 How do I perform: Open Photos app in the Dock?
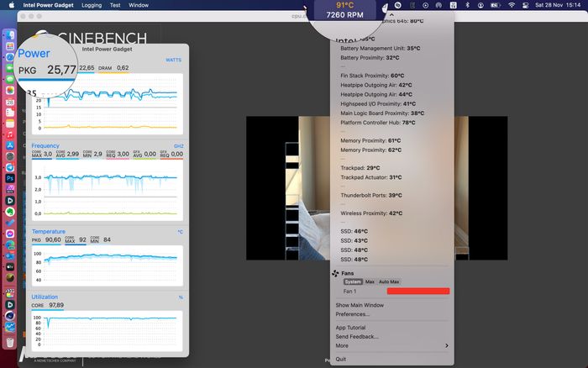10,91
